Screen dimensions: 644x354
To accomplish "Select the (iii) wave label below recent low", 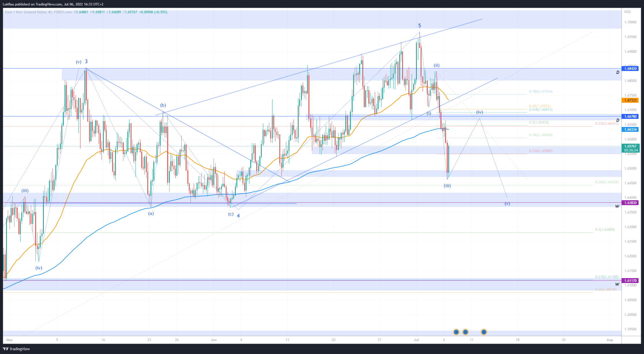I will coord(447,186).
